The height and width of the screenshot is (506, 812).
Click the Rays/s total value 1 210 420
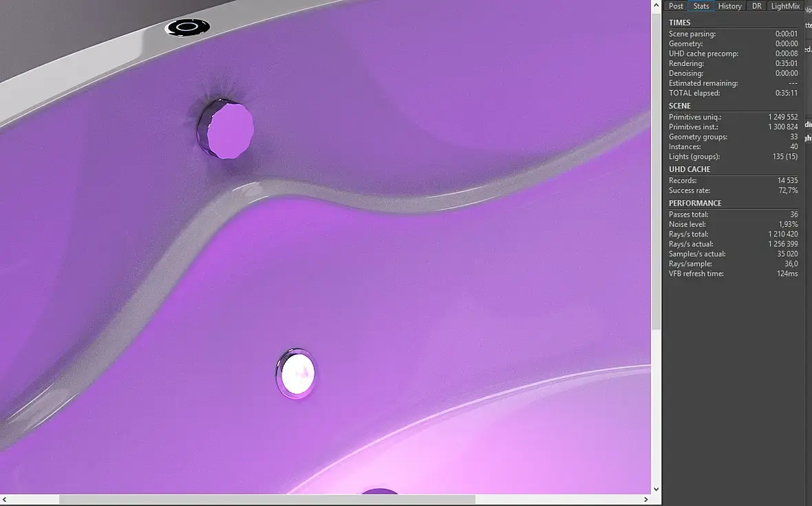tap(783, 234)
